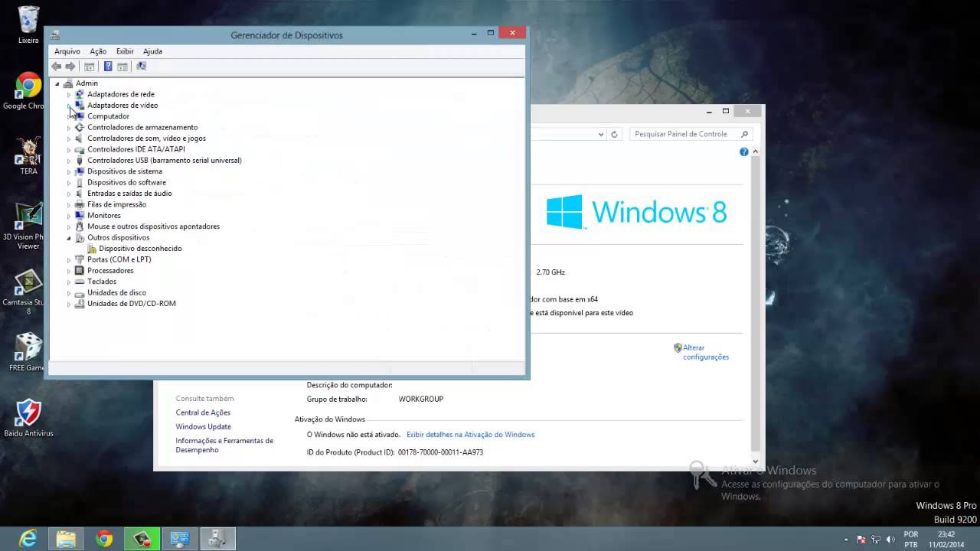Click Alterar configurações link
The height and width of the screenshot is (551, 980).
(x=705, y=352)
